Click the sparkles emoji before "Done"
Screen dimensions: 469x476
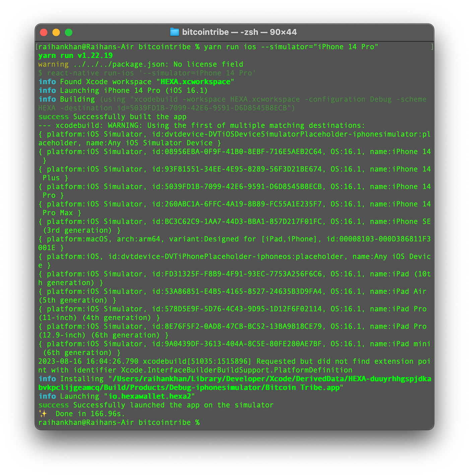click(x=43, y=413)
